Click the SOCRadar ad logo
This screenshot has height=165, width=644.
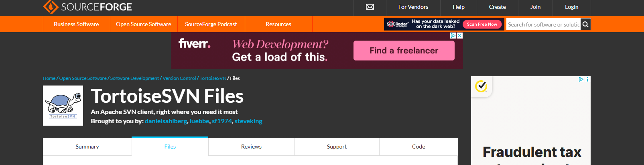(397, 24)
